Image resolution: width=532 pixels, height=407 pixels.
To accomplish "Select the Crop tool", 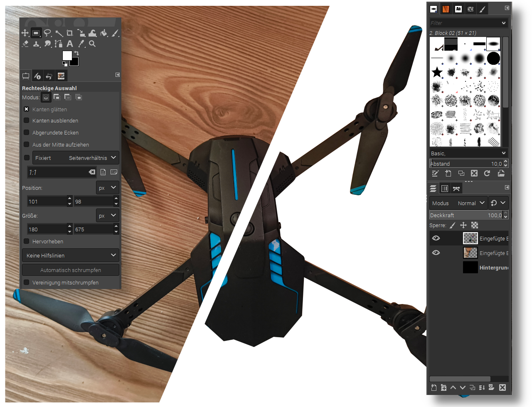I will pyautogui.click(x=70, y=33).
